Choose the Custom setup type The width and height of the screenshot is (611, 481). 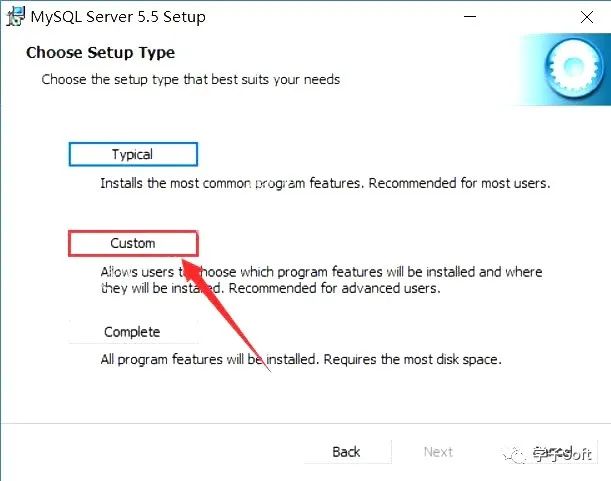133,243
